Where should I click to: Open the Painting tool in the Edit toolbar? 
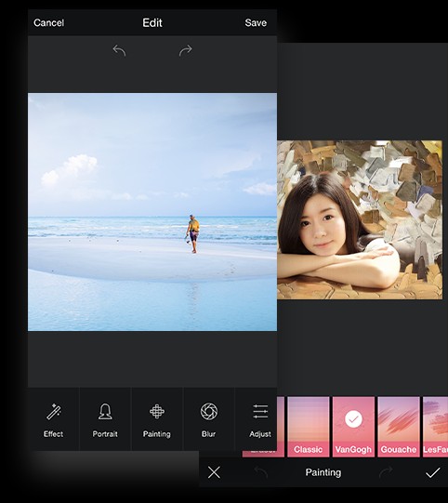pos(157,419)
